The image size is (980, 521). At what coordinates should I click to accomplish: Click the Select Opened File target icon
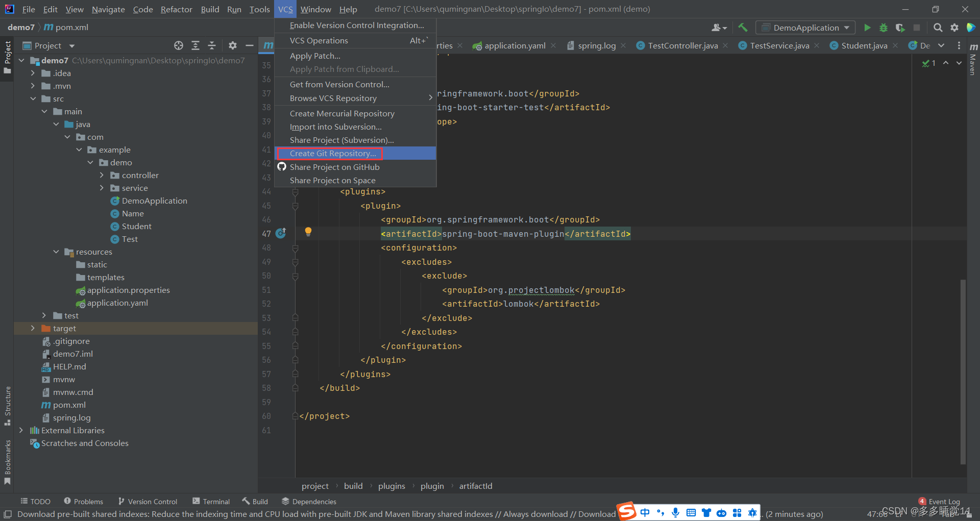click(x=179, y=46)
